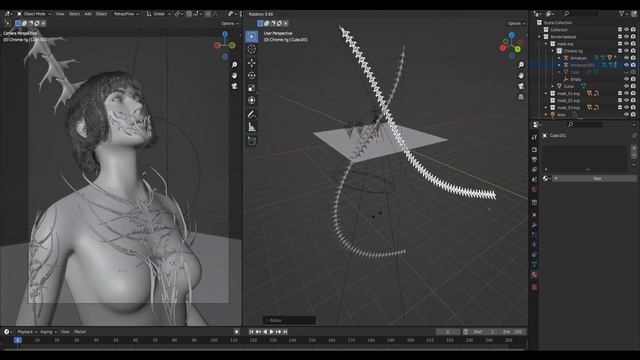The height and width of the screenshot is (360, 640).
Task: Open Render properties tab
Action: [534, 150]
